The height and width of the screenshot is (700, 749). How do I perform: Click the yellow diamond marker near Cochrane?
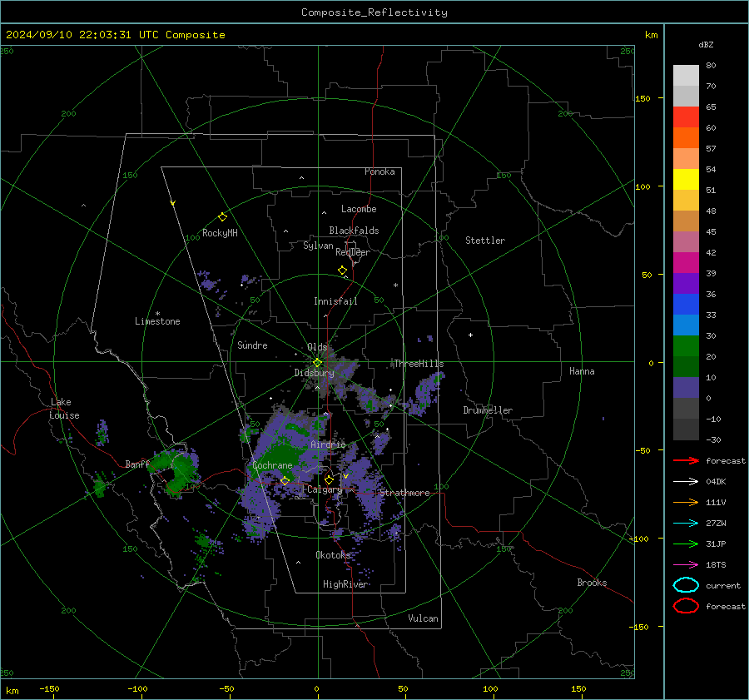(285, 481)
